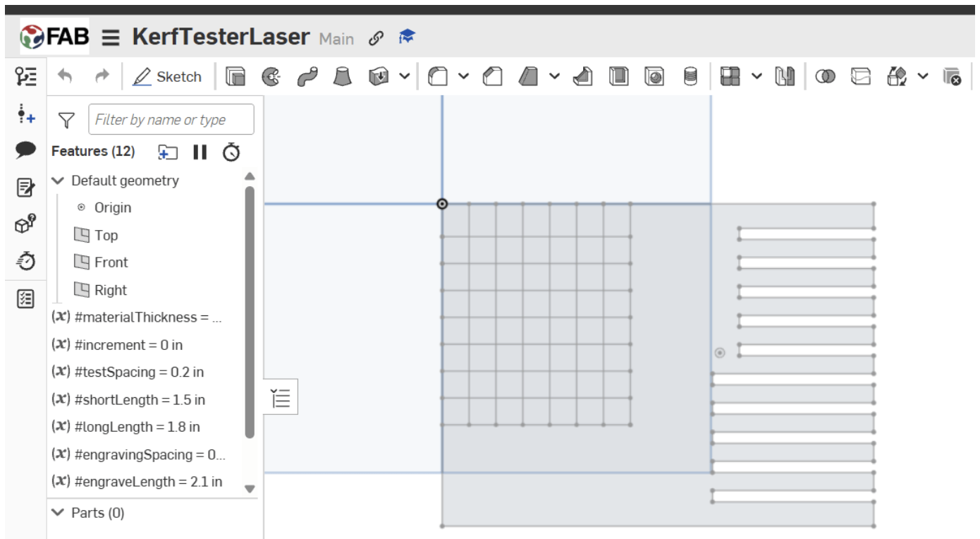980x539 pixels.
Task: Toggle the list panel button at canvas edge
Action: click(x=281, y=397)
